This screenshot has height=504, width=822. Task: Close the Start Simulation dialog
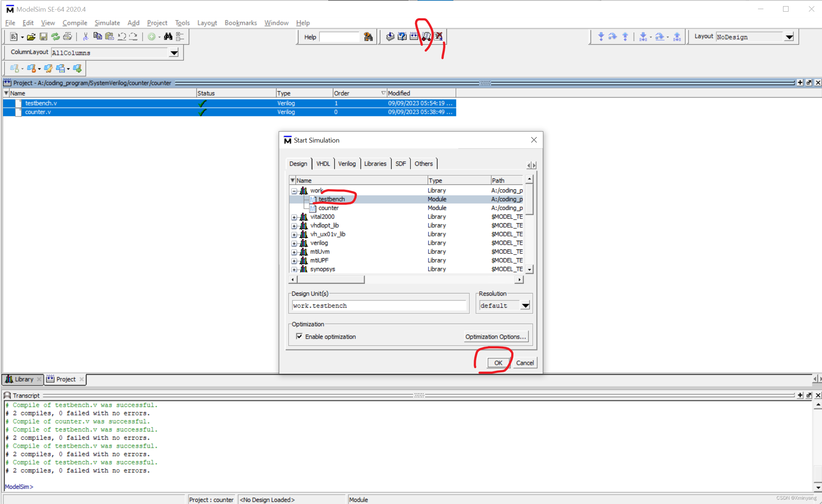click(533, 140)
